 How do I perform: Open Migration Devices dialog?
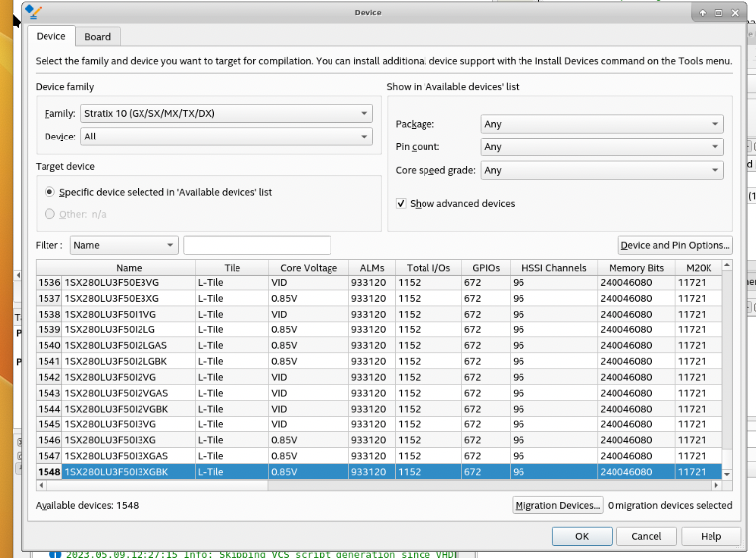pos(557,506)
